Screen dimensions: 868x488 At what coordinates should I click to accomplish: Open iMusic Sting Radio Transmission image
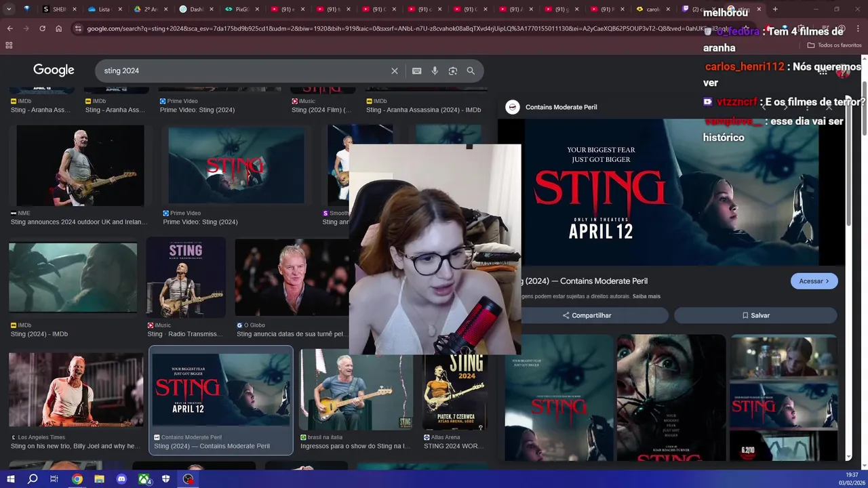coord(186,278)
